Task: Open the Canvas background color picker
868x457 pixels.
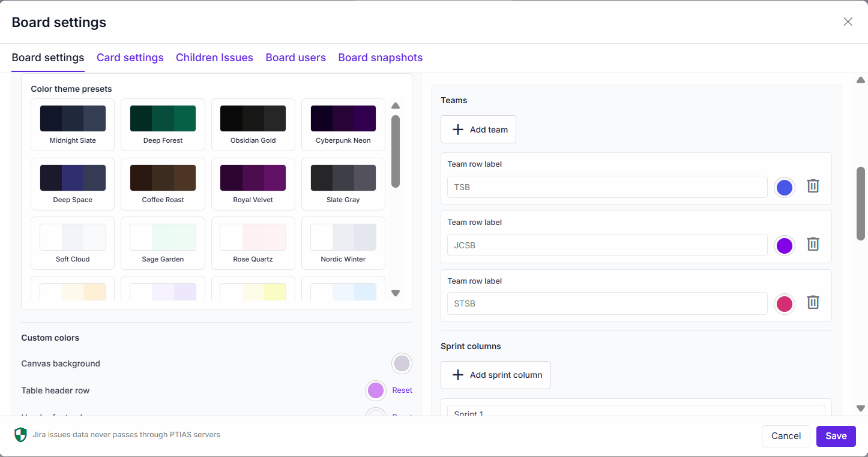Action: tap(402, 363)
